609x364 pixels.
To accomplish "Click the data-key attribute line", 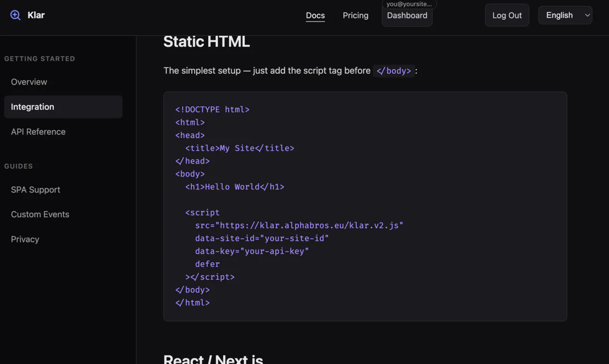I will 252,251.
